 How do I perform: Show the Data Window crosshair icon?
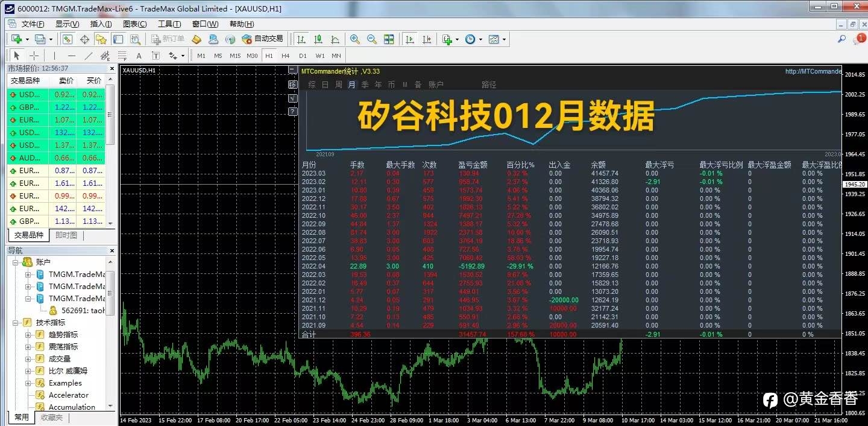[x=84, y=39]
